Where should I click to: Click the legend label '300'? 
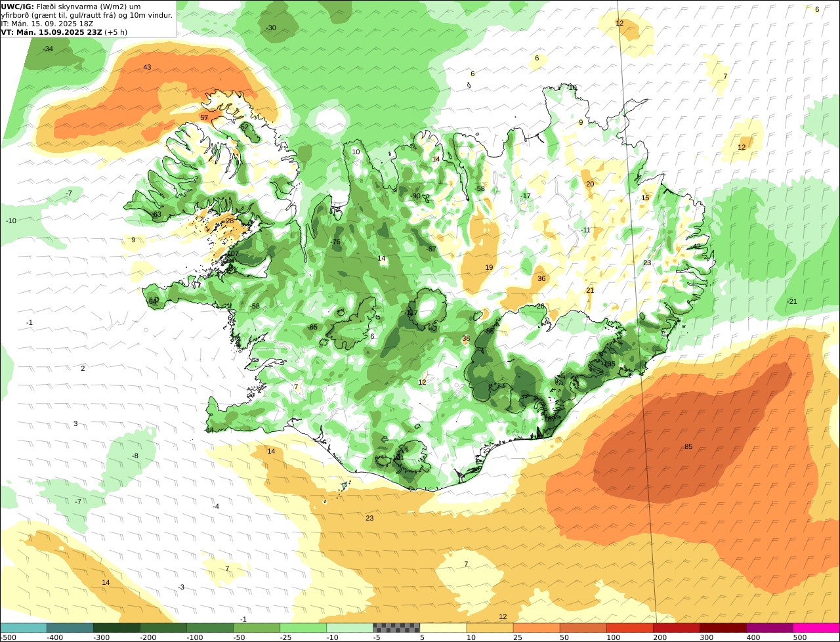click(x=706, y=637)
